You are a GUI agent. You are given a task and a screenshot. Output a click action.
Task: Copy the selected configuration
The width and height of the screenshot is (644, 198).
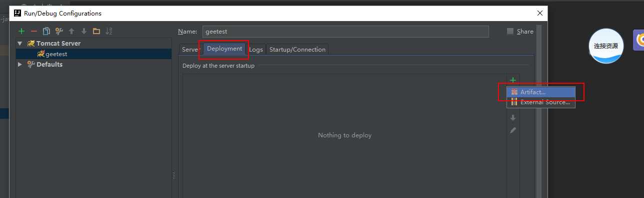click(46, 31)
